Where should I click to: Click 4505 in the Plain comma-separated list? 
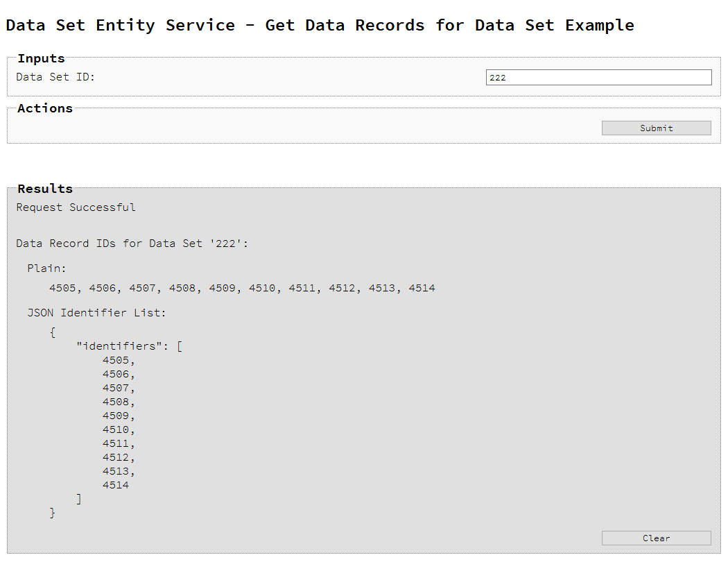[62, 288]
